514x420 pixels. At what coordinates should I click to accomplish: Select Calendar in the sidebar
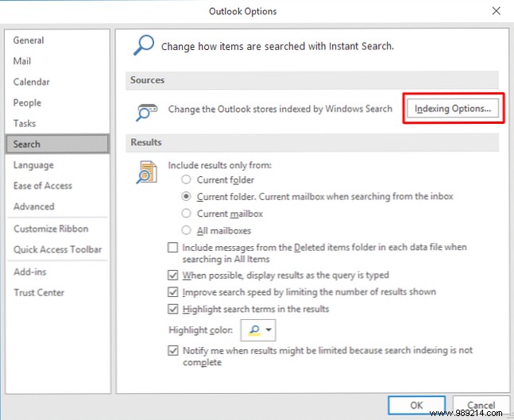pyautogui.click(x=32, y=82)
